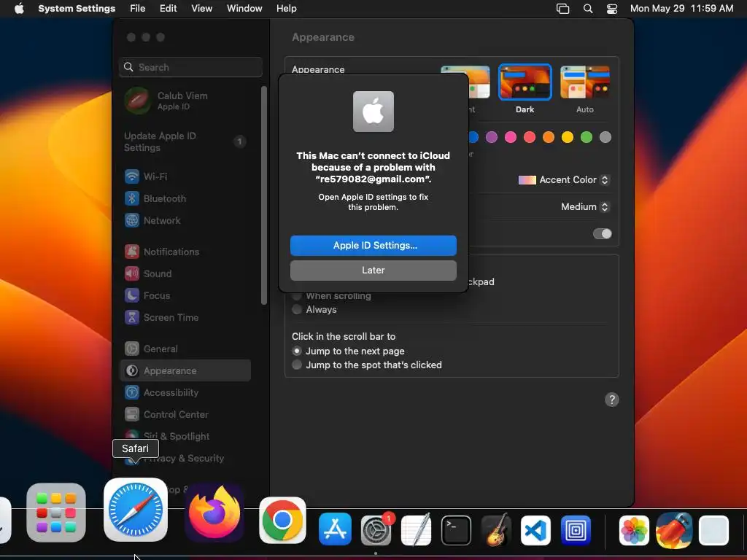Select the 'Always' scroll bar option
The width and height of the screenshot is (747, 560).
(297, 309)
